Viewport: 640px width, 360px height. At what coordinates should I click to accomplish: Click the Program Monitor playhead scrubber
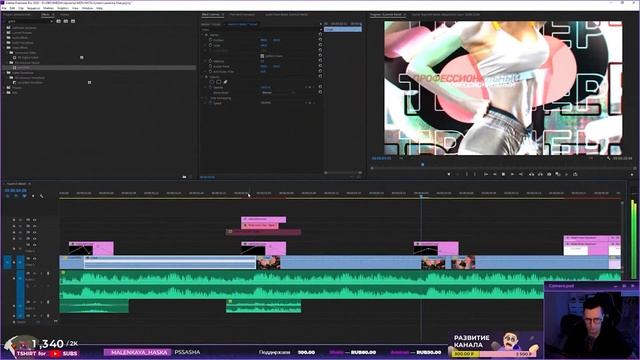click(422, 164)
